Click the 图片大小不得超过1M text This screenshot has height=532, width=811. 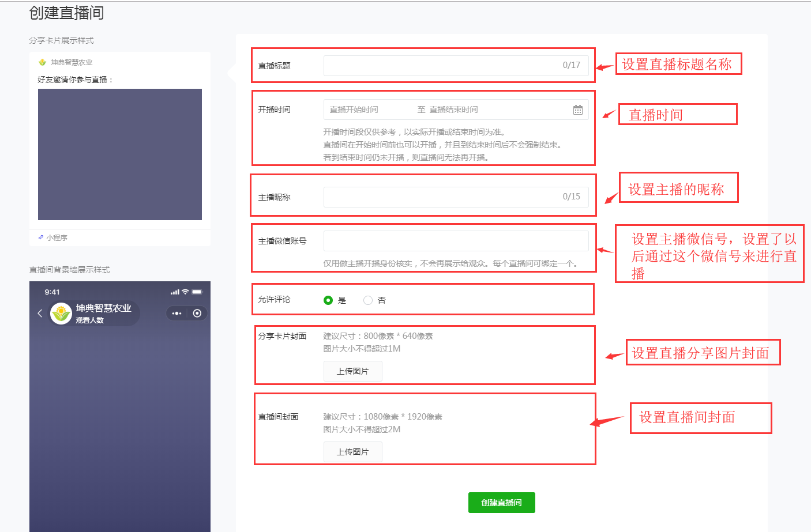click(362, 349)
